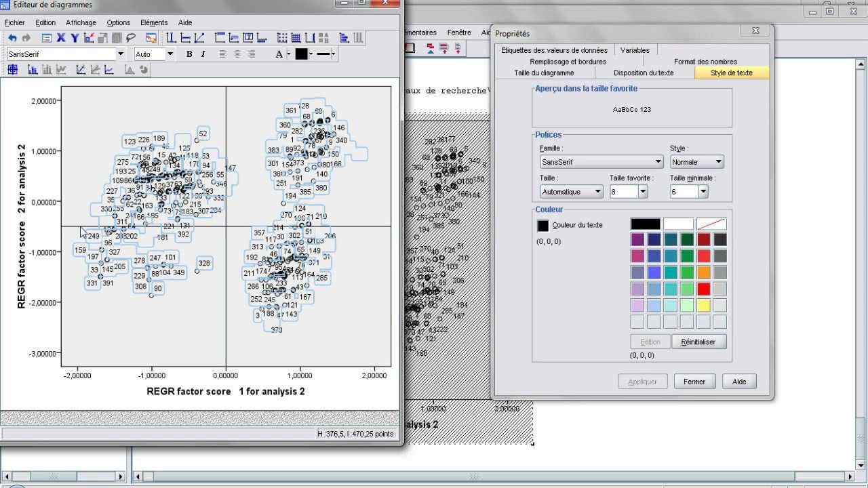Open the Eléments menu
Screen dimensions: 868x488
pos(154,22)
